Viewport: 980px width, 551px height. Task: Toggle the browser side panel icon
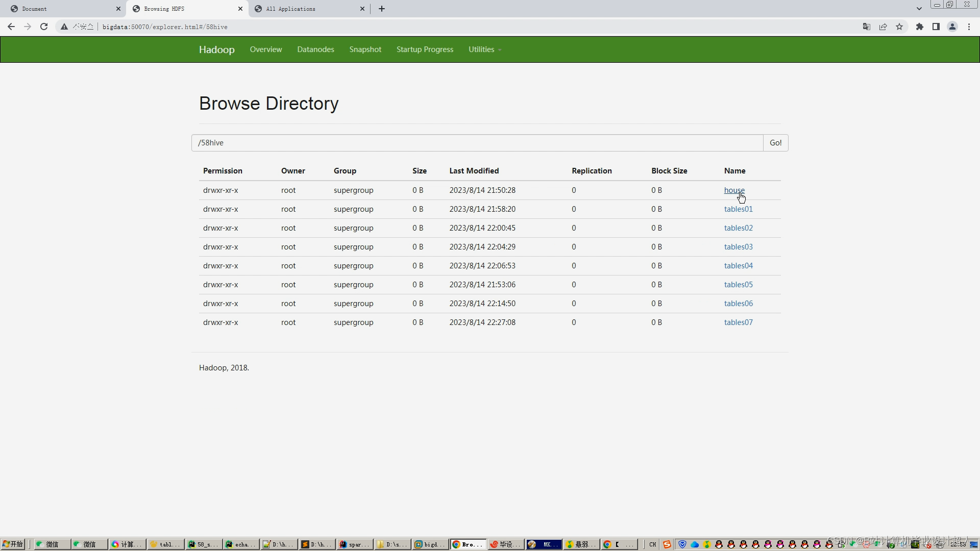tap(936, 27)
